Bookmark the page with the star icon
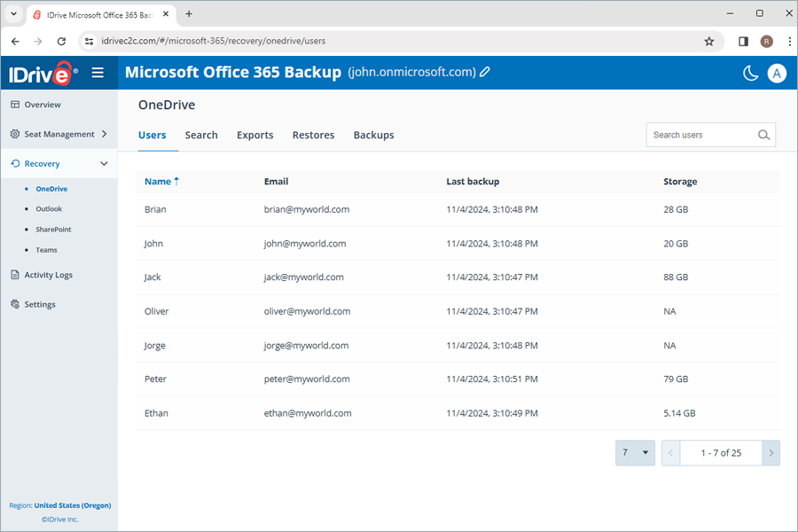The width and height of the screenshot is (798, 532). (709, 41)
